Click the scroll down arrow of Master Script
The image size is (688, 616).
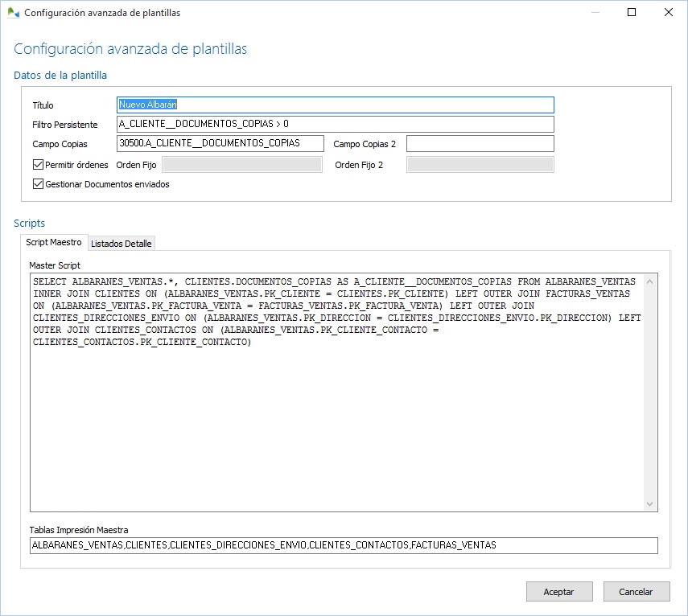click(650, 505)
